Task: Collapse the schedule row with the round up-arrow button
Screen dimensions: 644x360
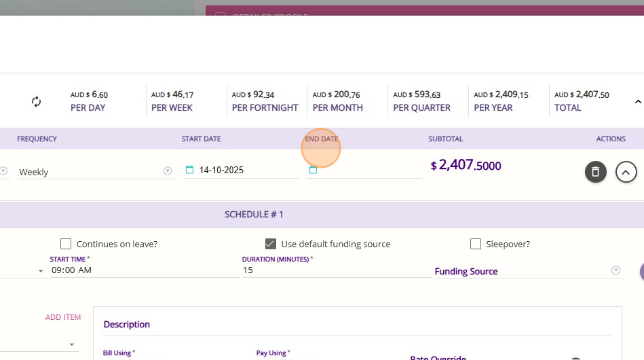Action: pyautogui.click(x=626, y=172)
